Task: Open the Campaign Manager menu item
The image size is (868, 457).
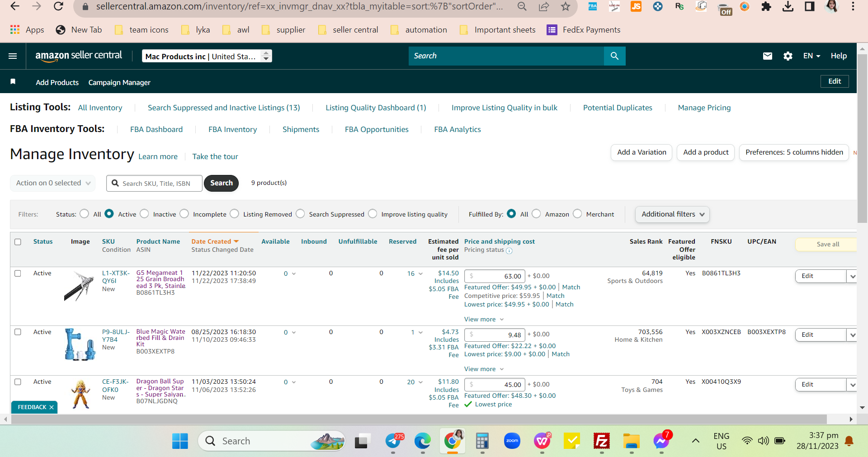Action: 119,82
